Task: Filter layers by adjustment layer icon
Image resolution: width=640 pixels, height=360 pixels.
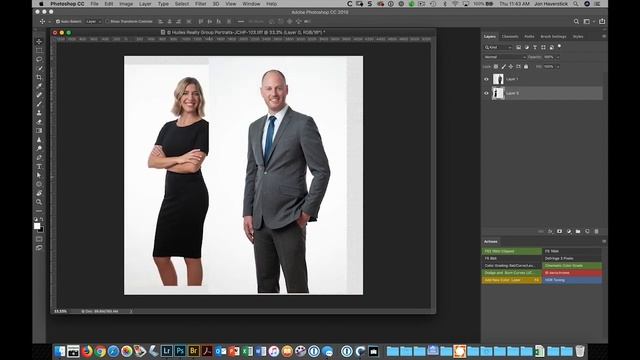Action: pyautogui.click(x=527, y=47)
